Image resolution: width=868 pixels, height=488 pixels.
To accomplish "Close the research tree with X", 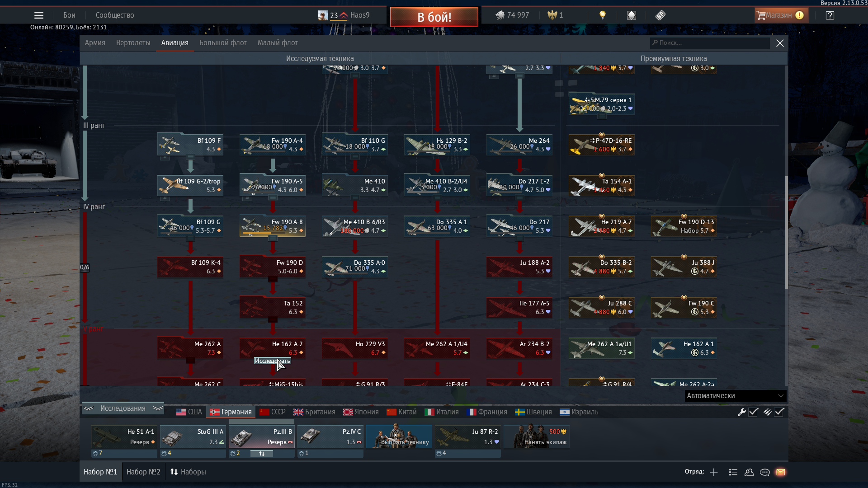I will pyautogui.click(x=780, y=43).
